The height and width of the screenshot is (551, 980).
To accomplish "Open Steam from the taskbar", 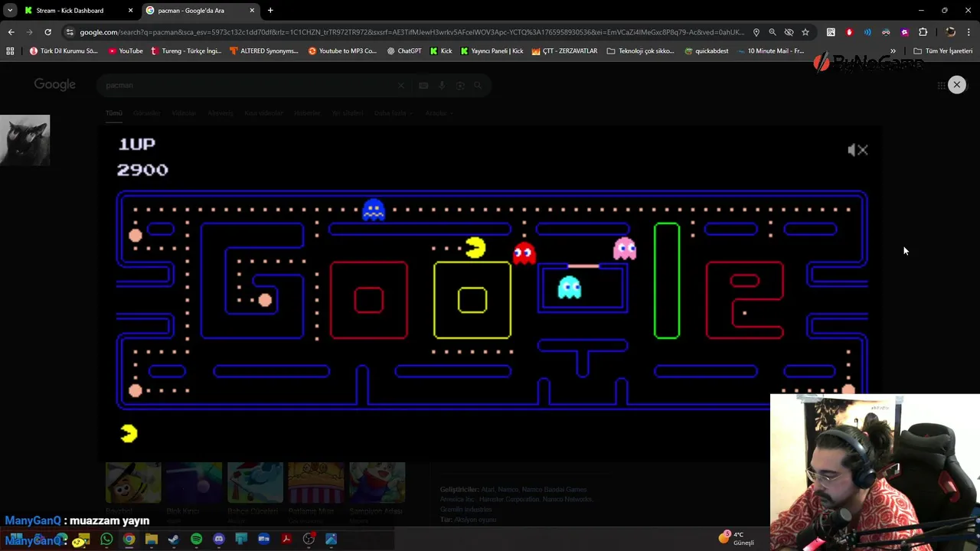I will point(174,540).
